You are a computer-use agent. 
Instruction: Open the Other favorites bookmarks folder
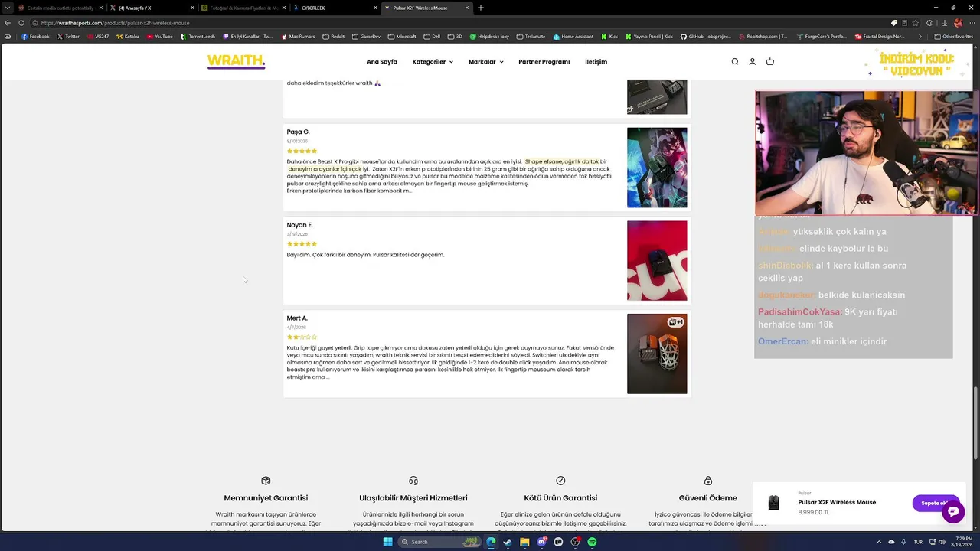coord(954,37)
